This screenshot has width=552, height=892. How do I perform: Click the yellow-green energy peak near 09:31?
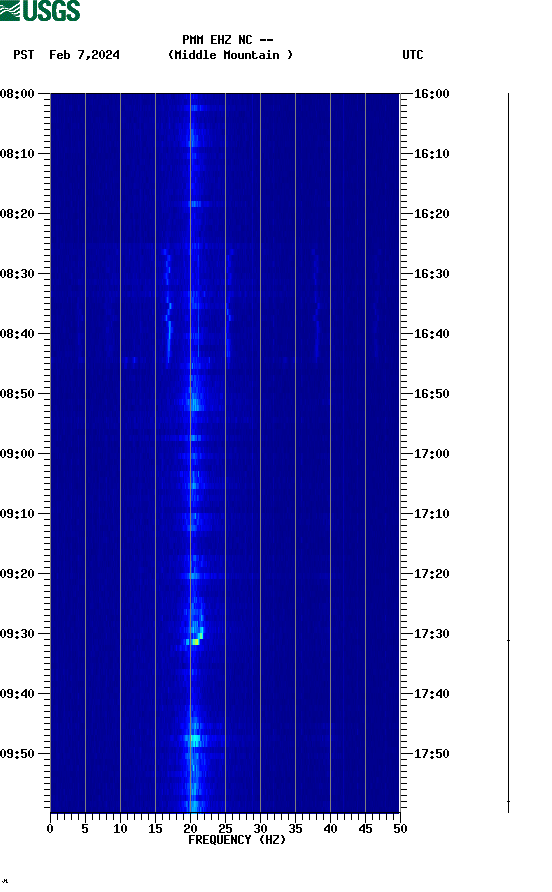click(195, 642)
